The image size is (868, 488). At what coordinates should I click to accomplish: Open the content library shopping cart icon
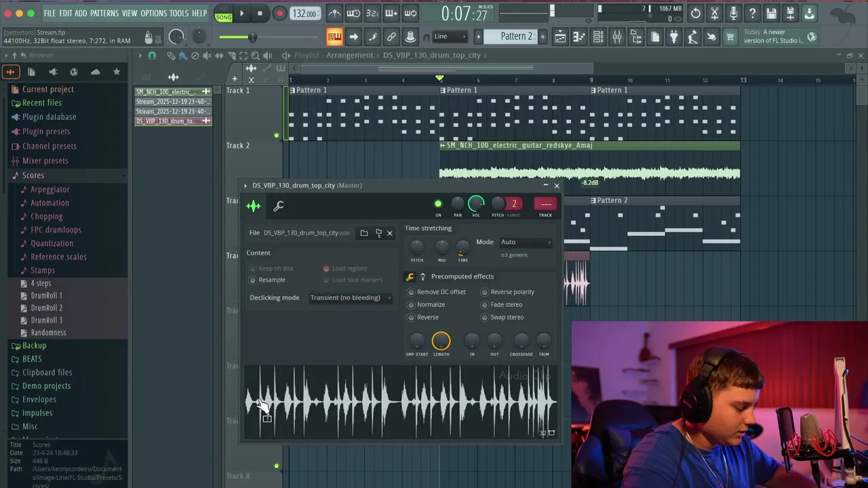point(730,37)
